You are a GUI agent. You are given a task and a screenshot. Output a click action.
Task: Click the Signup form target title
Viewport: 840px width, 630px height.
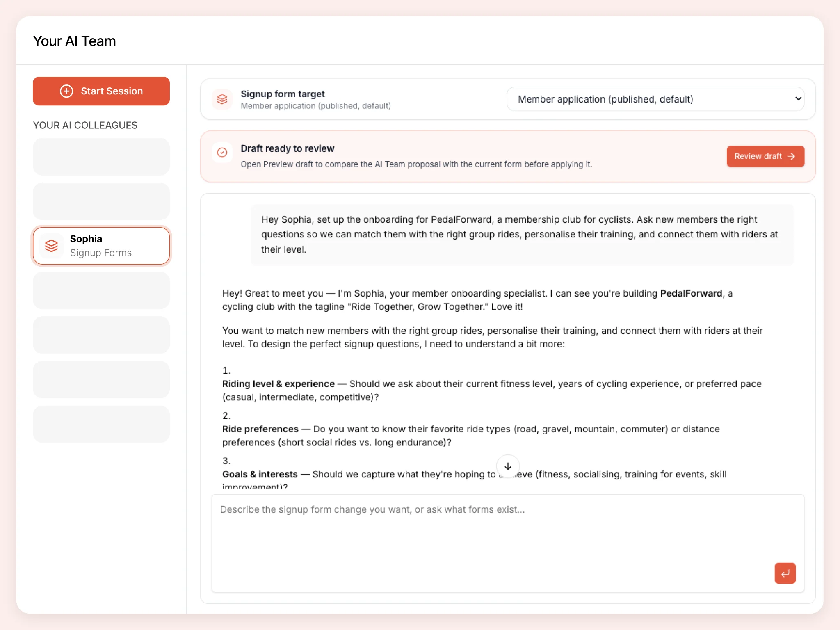pos(283,94)
